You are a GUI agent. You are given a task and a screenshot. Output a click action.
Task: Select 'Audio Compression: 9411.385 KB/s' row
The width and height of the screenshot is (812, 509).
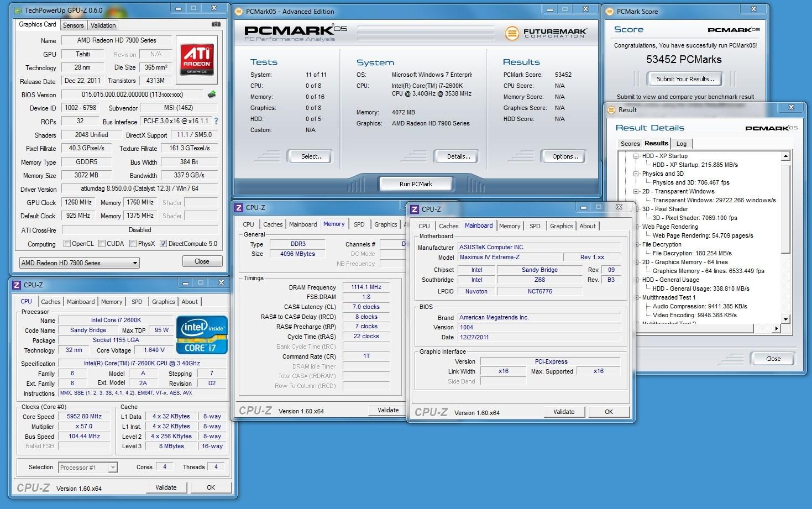pos(700,306)
